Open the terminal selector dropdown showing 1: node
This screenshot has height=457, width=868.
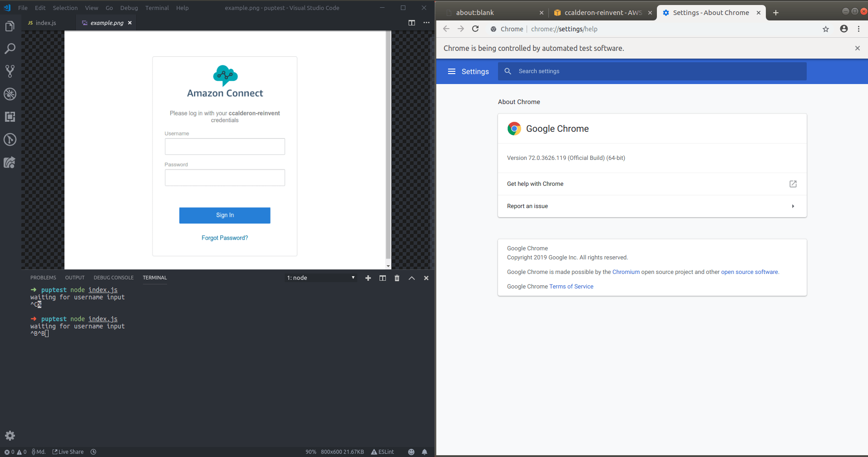point(321,277)
